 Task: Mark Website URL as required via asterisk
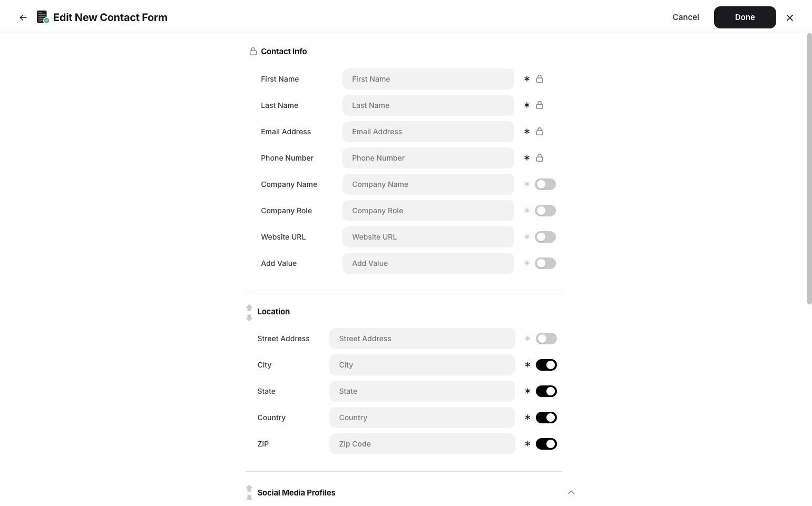[526, 237]
